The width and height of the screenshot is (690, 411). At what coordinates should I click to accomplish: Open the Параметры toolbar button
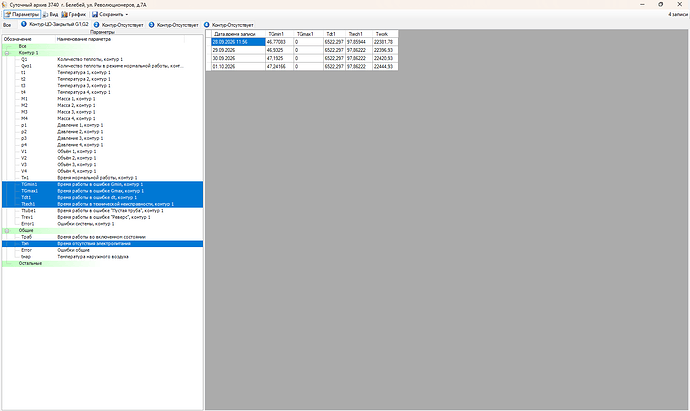point(22,15)
